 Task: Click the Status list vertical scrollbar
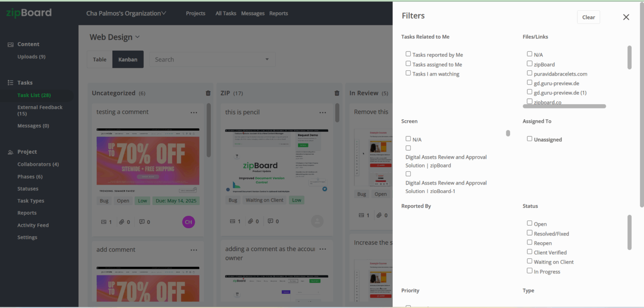(x=629, y=232)
